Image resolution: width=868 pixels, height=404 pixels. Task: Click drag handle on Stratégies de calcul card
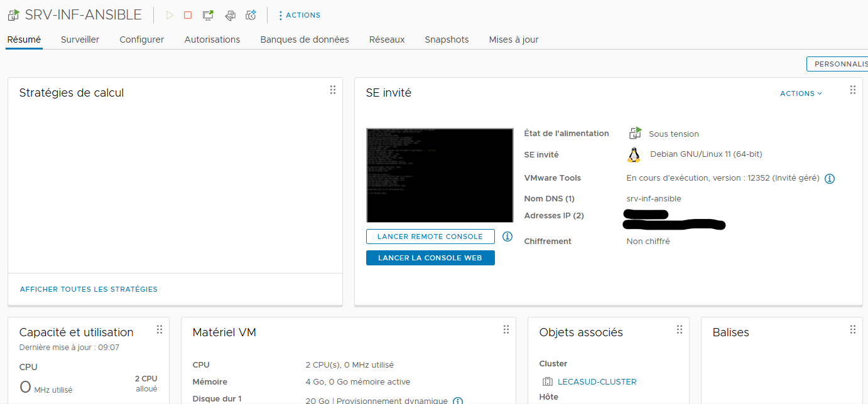(333, 90)
